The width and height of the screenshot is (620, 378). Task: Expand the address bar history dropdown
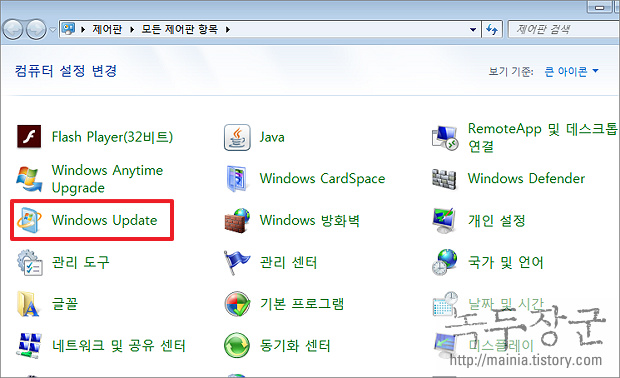pos(473,29)
